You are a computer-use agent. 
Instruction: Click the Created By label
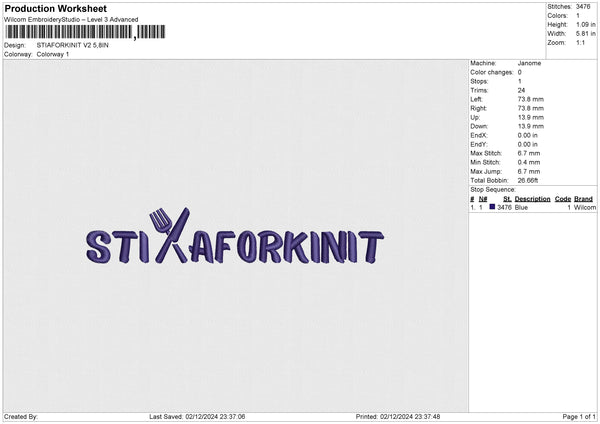point(21,416)
